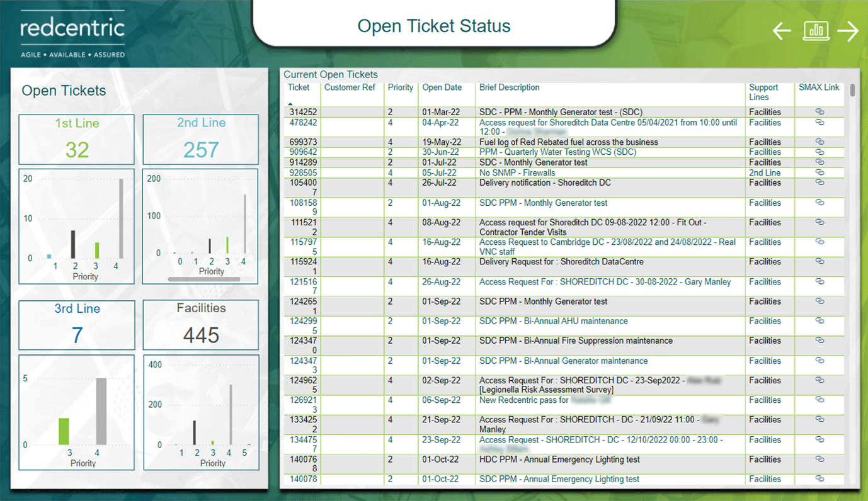Open SMAX link for the 23-Sep-22 access request
This screenshot has width=868, height=501.
(819, 440)
